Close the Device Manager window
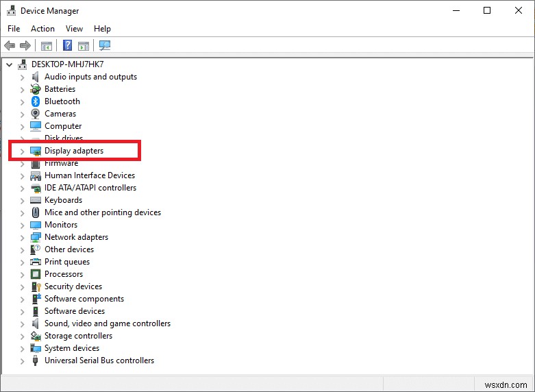The width and height of the screenshot is (535, 392). click(x=519, y=10)
